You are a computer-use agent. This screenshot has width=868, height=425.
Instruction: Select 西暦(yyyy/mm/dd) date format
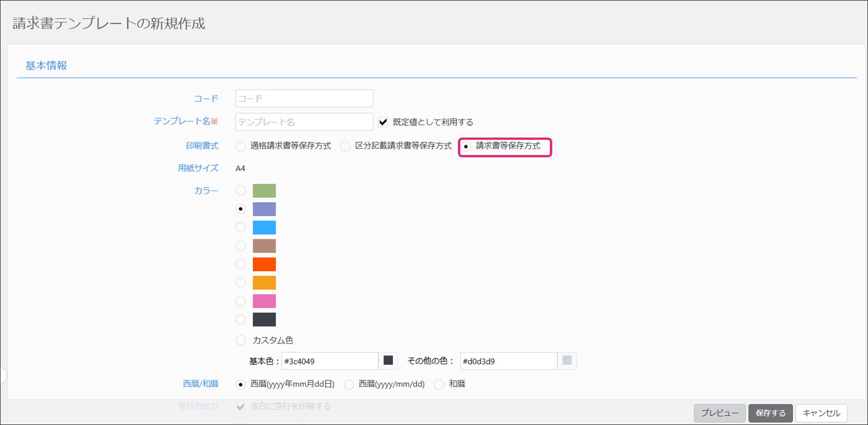349,384
